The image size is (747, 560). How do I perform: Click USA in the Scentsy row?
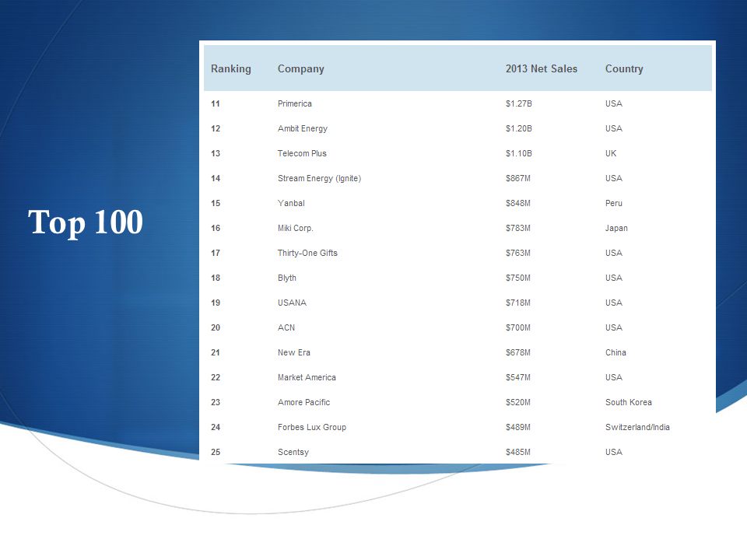(x=614, y=453)
